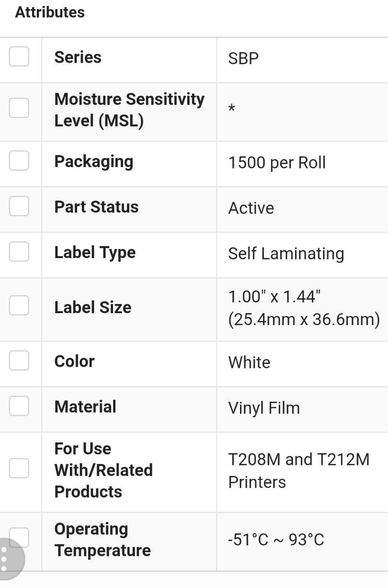The width and height of the screenshot is (388, 588).
Task: Click the White color value
Action: (249, 362)
